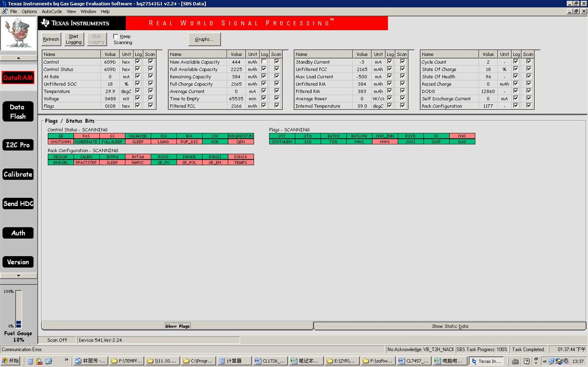588x367 pixels.
Task: Open the Window menu
Action: pos(88,11)
